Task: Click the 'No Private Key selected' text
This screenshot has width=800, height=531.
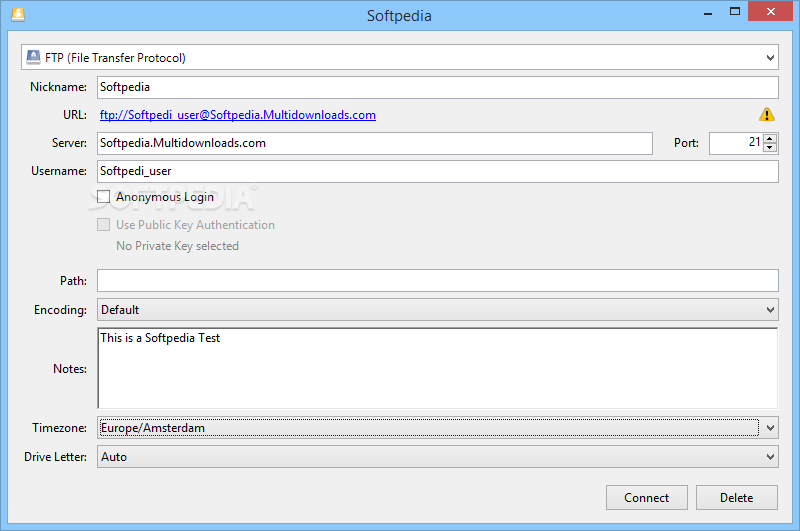Action: tap(178, 246)
